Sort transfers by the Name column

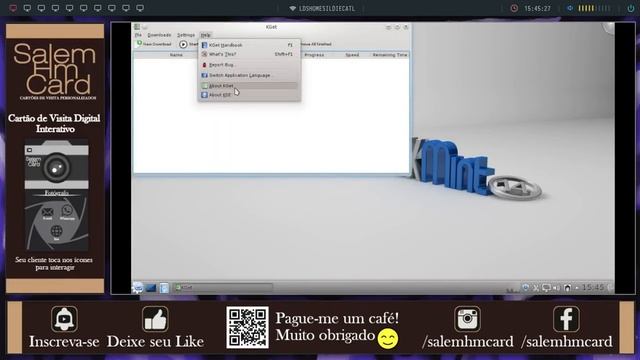pyautogui.click(x=176, y=55)
